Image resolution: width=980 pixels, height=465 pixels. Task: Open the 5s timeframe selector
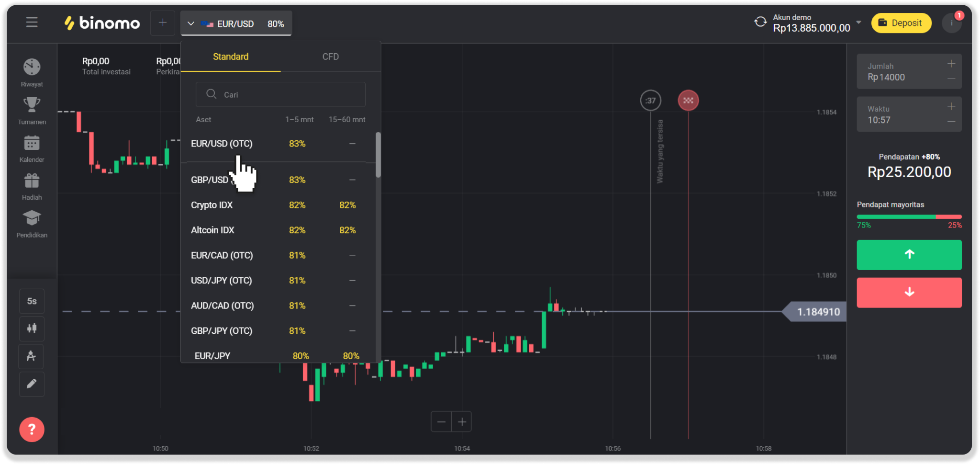32,301
